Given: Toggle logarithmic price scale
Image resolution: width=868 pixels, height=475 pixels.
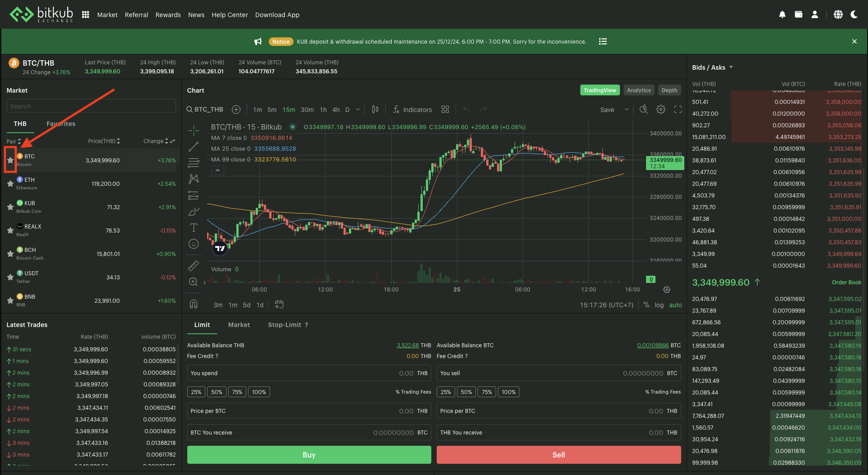Looking at the screenshot, I should (659, 305).
